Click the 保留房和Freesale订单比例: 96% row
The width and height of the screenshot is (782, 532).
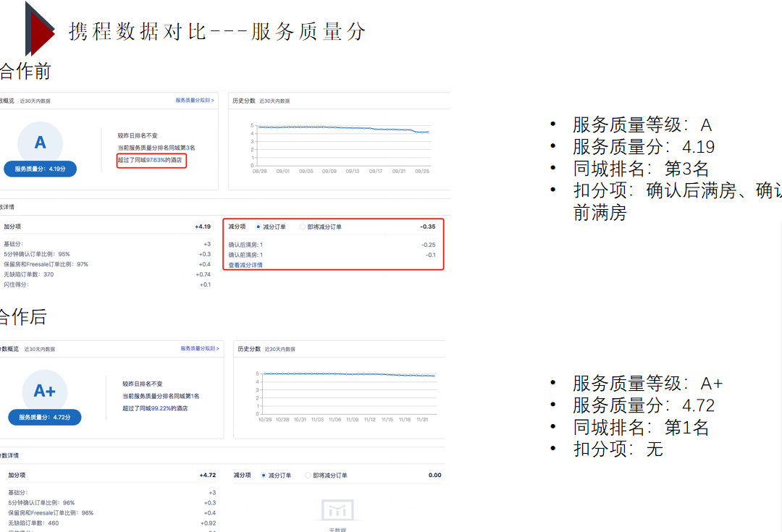pos(112,512)
